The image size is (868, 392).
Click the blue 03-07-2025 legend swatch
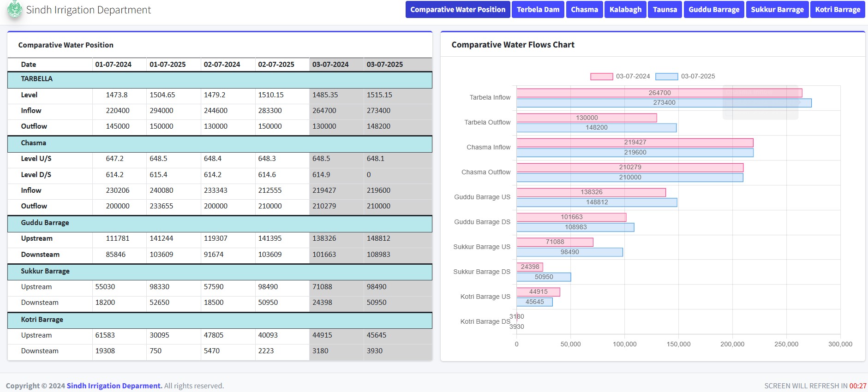point(666,77)
